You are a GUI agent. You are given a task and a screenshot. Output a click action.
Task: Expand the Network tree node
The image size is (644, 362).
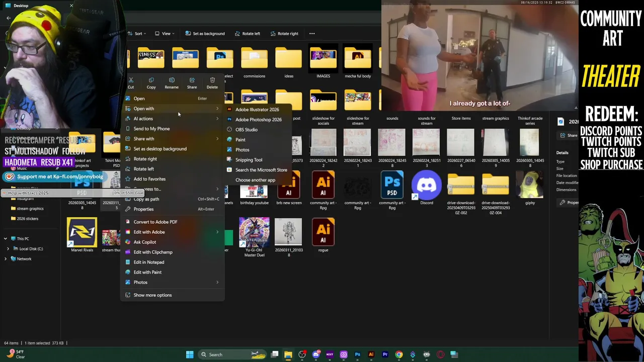(x=6, y=259)
